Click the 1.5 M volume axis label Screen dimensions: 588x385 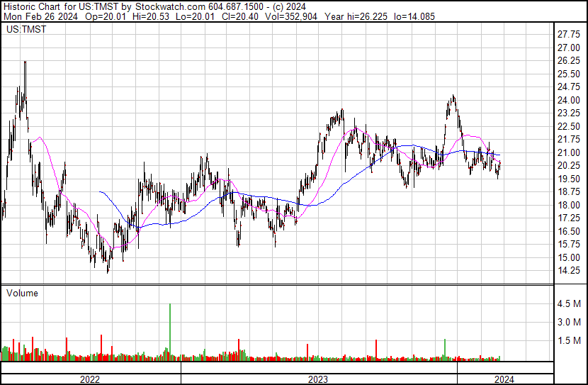pos(569,340)
